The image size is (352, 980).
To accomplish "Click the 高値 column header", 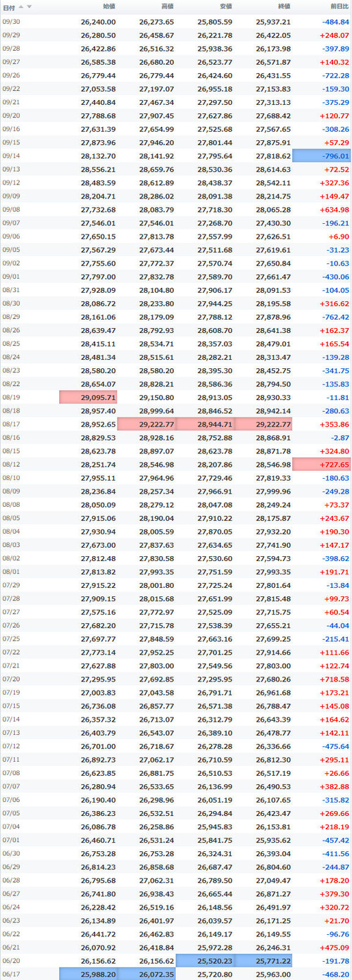I will tap(167, 6).
